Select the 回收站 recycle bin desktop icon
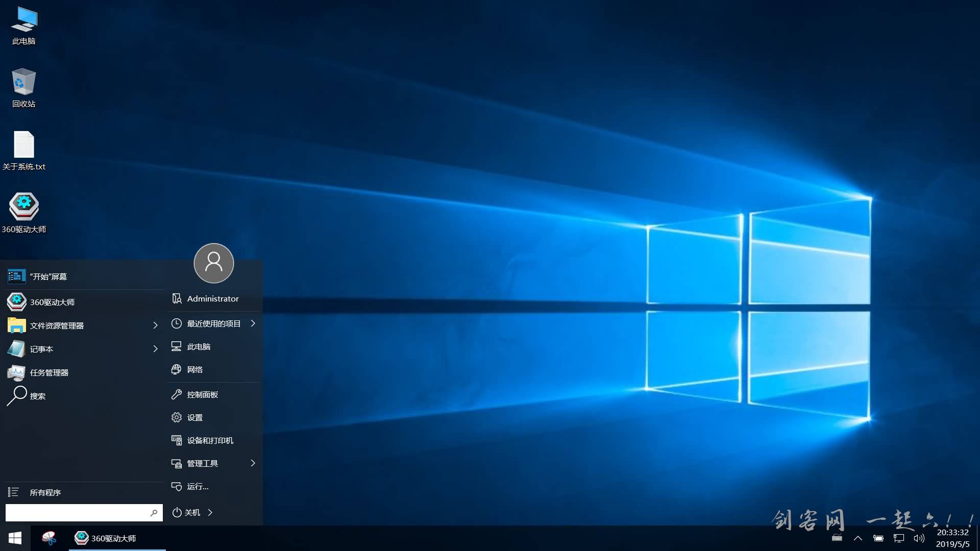 pos(24,88)
